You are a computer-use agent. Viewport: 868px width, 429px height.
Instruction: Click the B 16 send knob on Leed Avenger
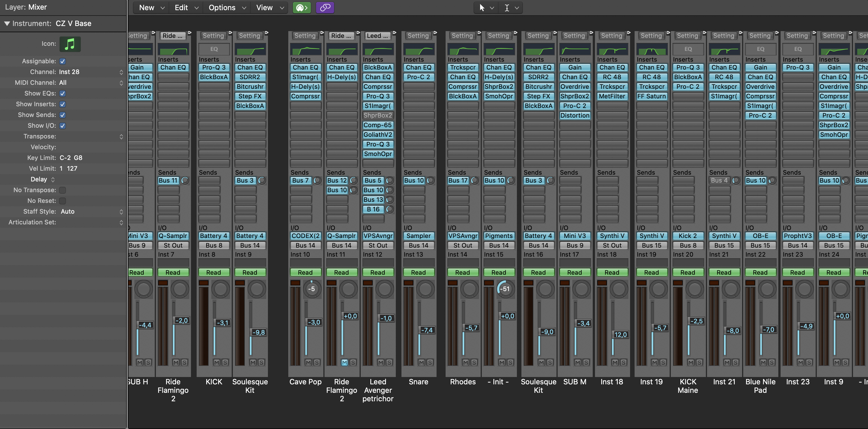390,209
